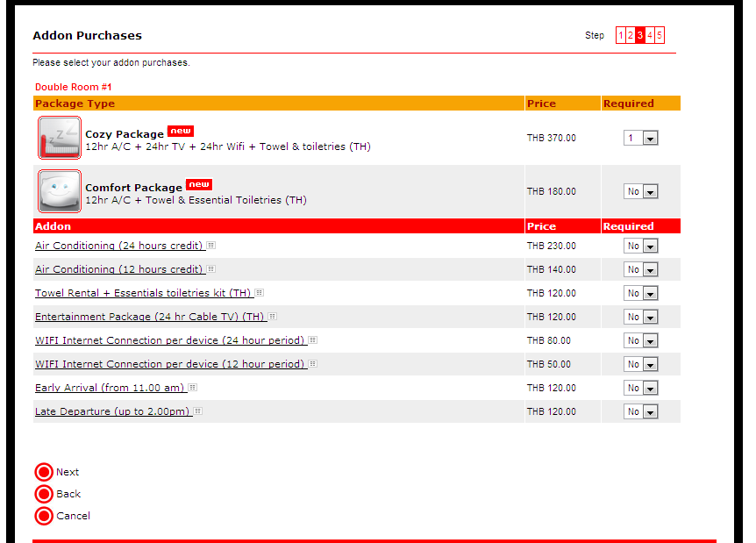756x543 pixels.
Task: Click the Comfort Package pillow icon
Action: pyautogui.click(x=60, y=191)
